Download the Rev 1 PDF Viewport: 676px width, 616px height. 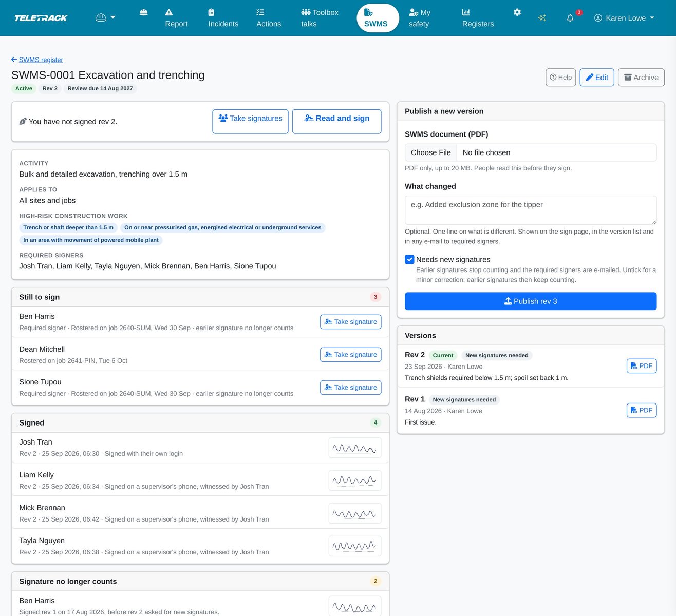coord(642,410)
